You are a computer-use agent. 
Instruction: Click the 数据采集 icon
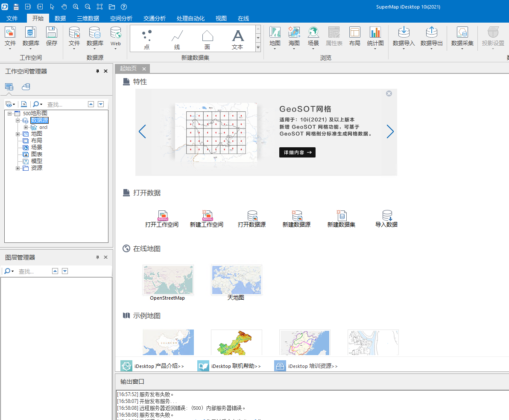(x=462, y=38)
